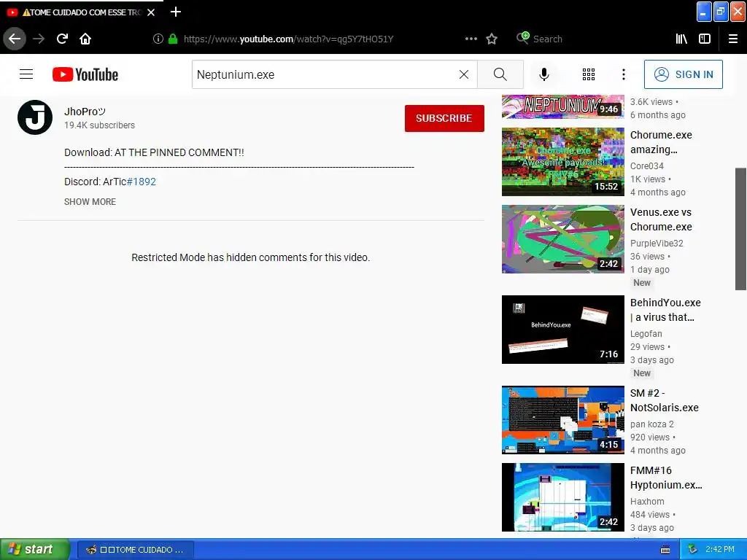Open page actions three-dot menu in address bar
Viewport: 747px width, 560px height.
[x=471, y=39]
